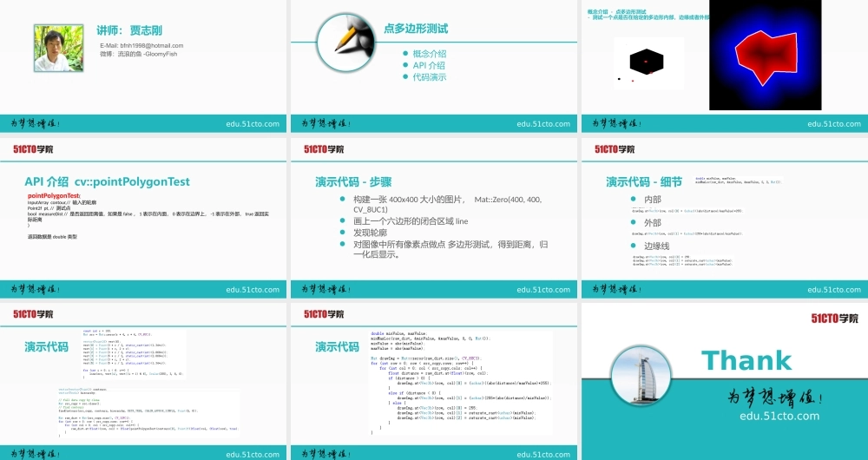Click edu.51cto.com footer link under the outline slide
Image resolution: width=868 pixels, height=460 pixels.
pos(543,124)
